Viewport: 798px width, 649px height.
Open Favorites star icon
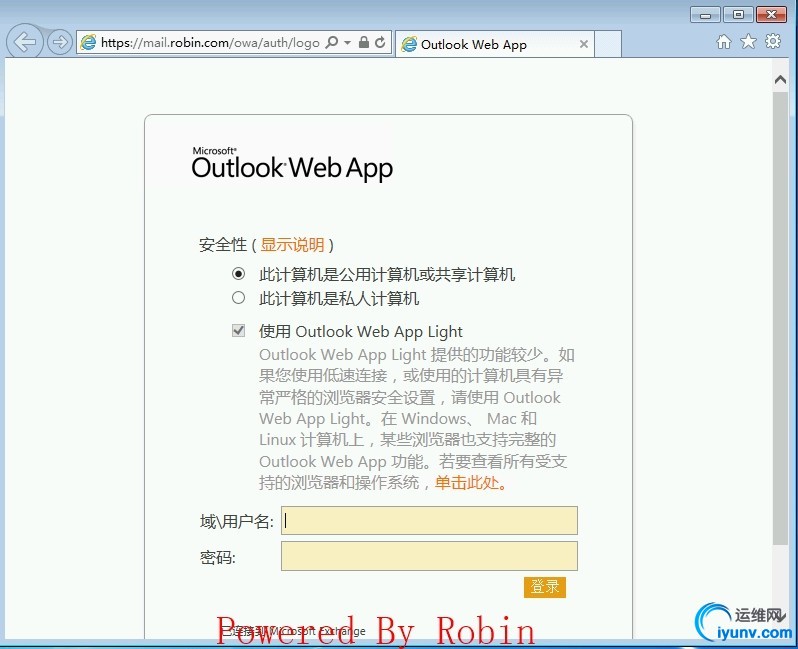point(748,42)
